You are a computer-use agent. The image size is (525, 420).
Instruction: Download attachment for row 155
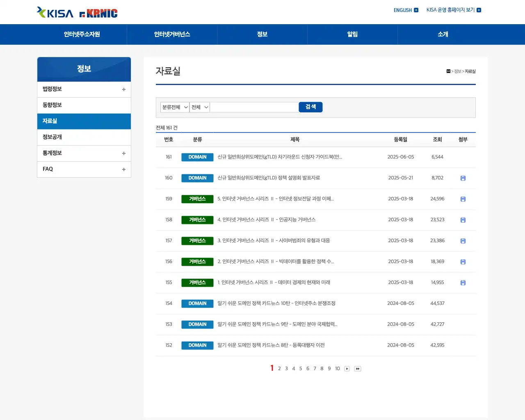(463, 283)
